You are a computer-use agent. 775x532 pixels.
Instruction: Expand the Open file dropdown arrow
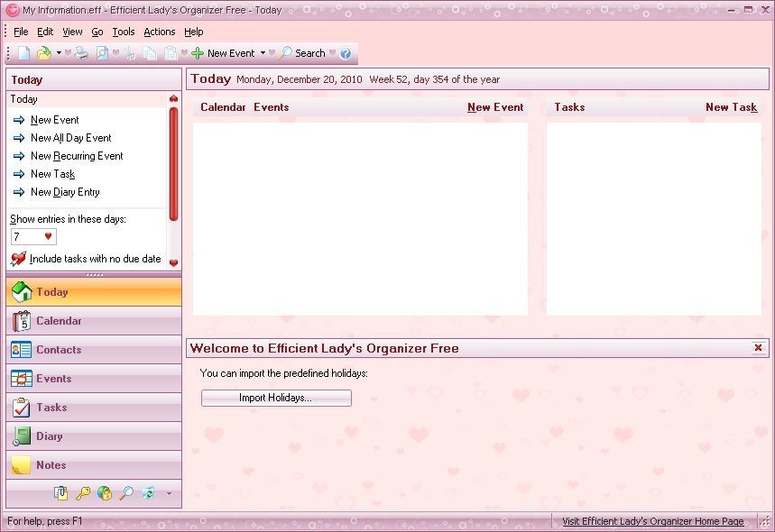pos(58,53)
